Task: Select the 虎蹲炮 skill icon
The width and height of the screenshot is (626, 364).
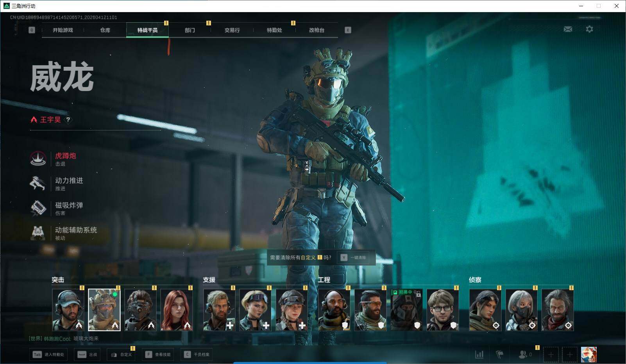Action: (38, 159)
